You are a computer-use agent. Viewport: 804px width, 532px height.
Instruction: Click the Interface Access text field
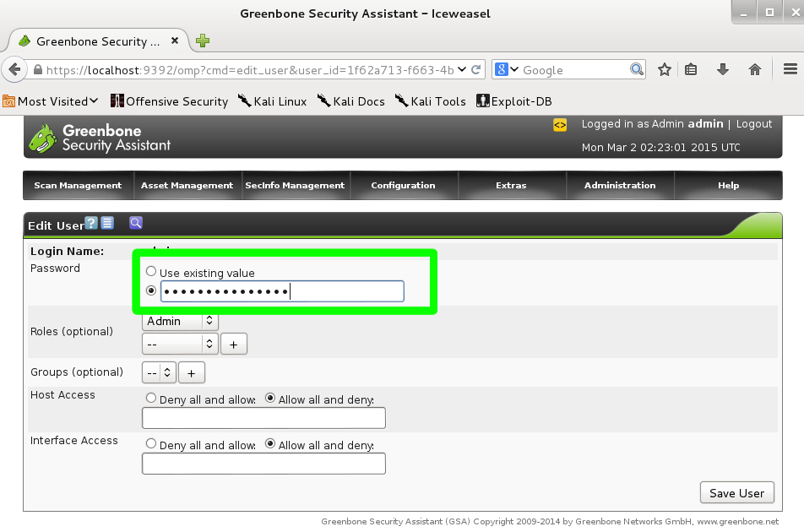pyautogui.click(x=263, y=464)
